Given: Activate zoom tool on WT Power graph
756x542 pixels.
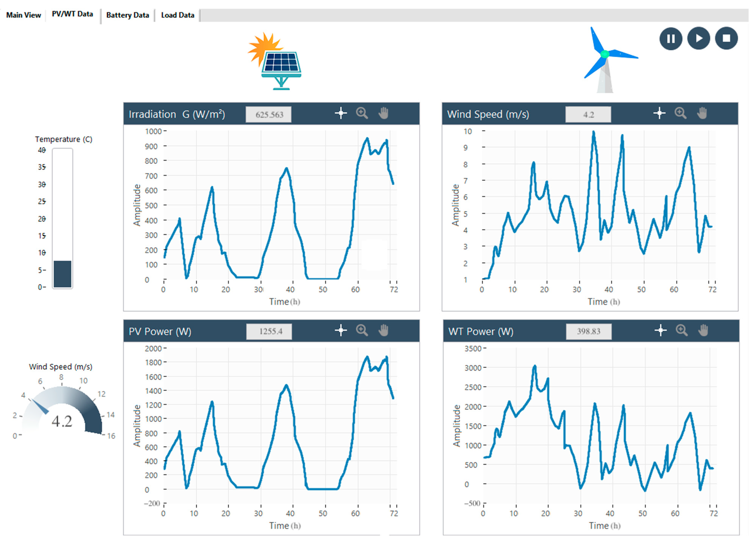Looking at the screenshot, I should [682, 330].
